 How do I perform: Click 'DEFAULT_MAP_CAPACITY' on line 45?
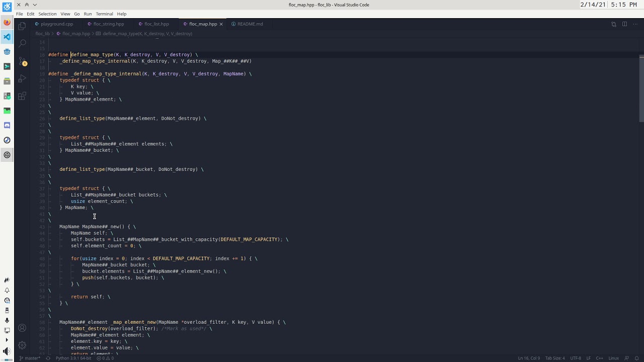coord(249,239)
